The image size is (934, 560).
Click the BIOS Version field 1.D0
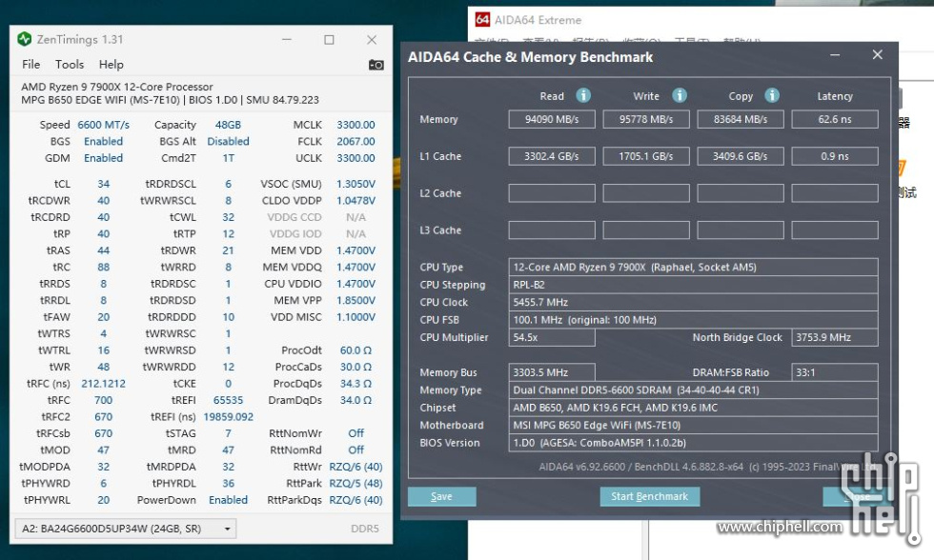pyautogui.click(x=694, y=443)
